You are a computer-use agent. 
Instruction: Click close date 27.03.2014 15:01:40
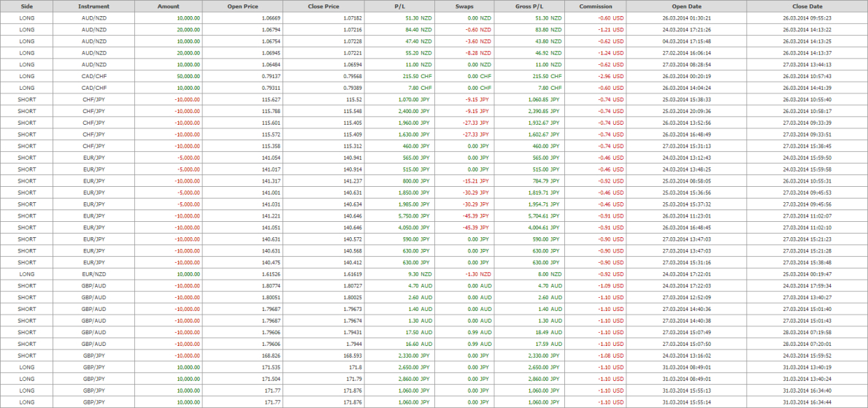[x=807, y=309]
